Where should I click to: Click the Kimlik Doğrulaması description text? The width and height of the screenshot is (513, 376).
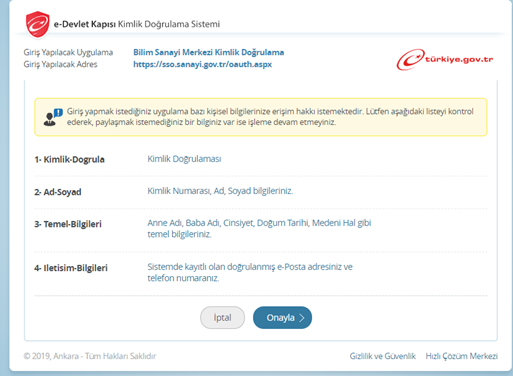pos(184,159)
